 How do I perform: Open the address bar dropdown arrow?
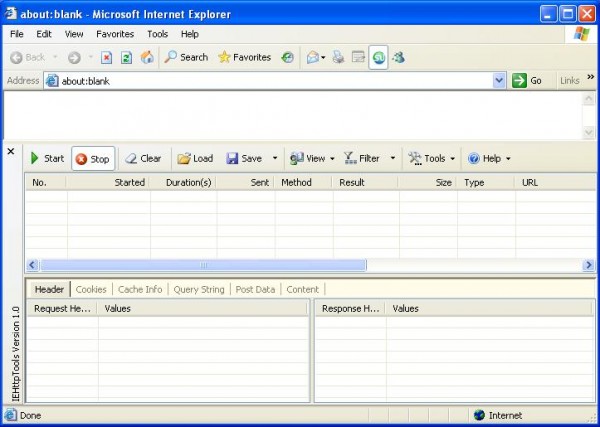pyautogui.click(x=499, y=80)
